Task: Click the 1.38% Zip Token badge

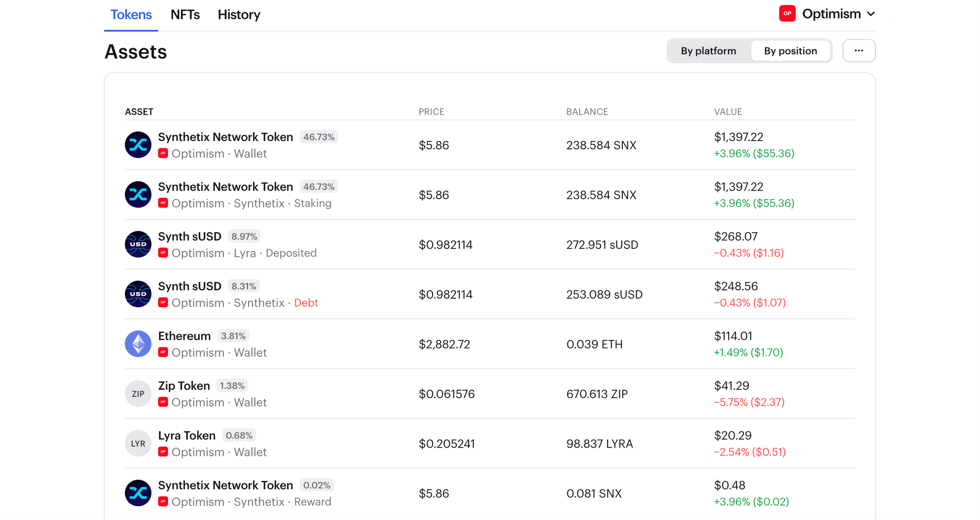Action: (x=232, y=386)
